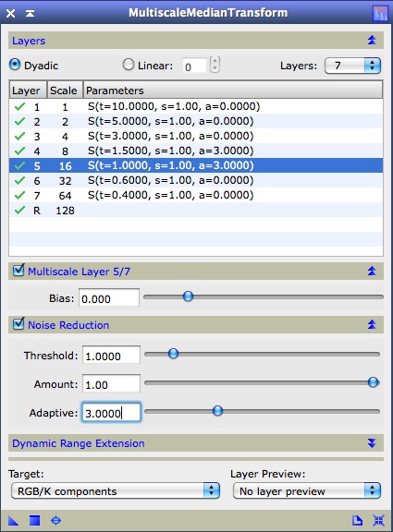The image size is (393, 532).
Task: Select the Dyadic radio button
Action: [15, 65]
